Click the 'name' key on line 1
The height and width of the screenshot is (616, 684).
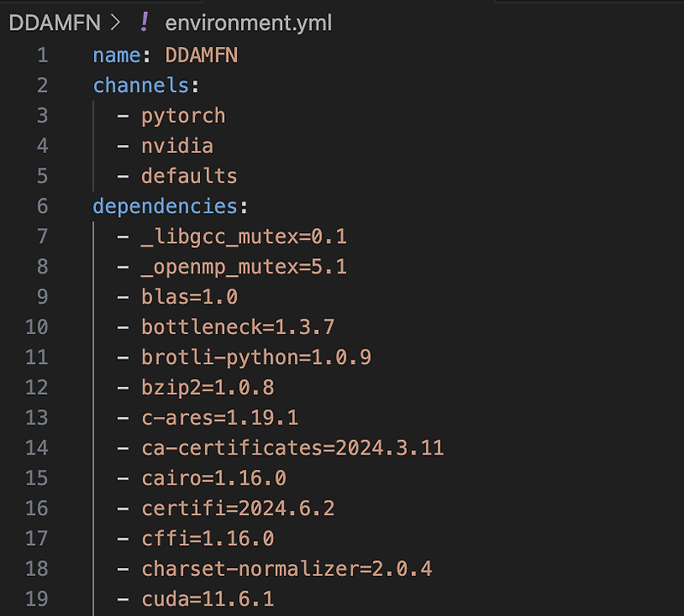[117, 56]
